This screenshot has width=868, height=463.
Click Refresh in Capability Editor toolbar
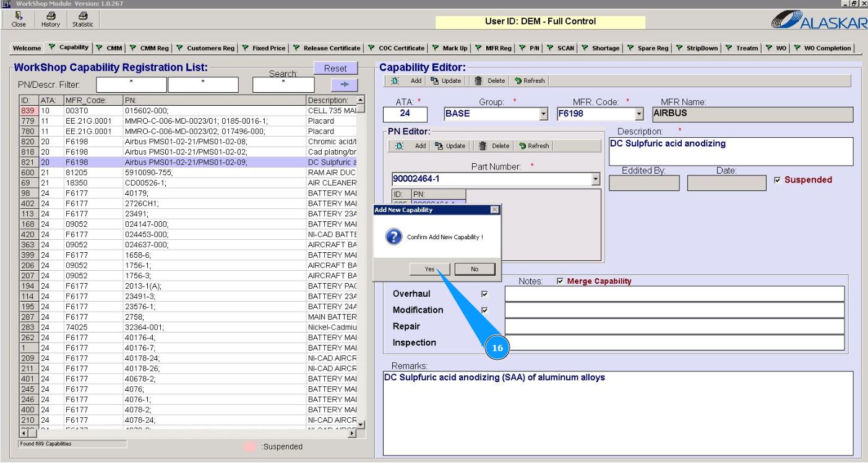pyautogui.click(x=530, y=81)
